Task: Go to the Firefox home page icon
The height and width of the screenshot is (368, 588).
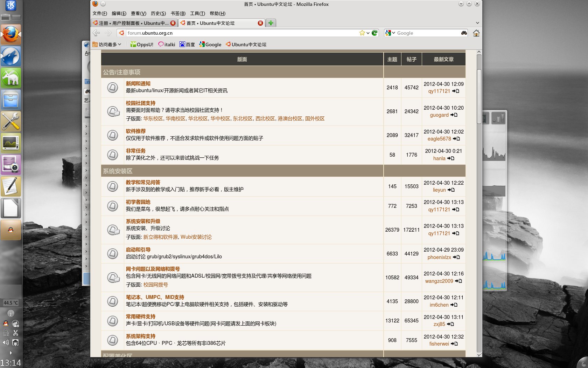Action: pos(476,33)
